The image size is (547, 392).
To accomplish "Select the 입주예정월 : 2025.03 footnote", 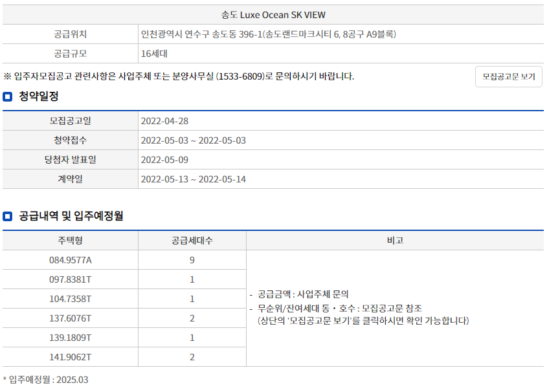I will [x=46, y=380].
